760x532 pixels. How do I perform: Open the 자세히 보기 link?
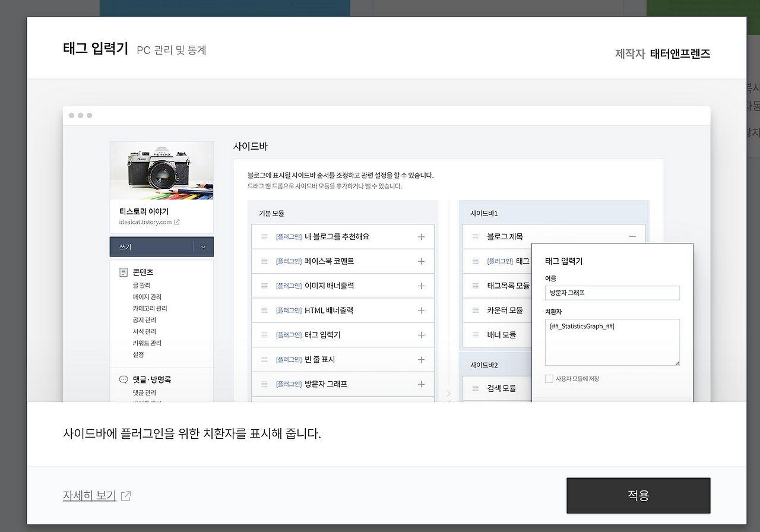(x=89, y=495)
